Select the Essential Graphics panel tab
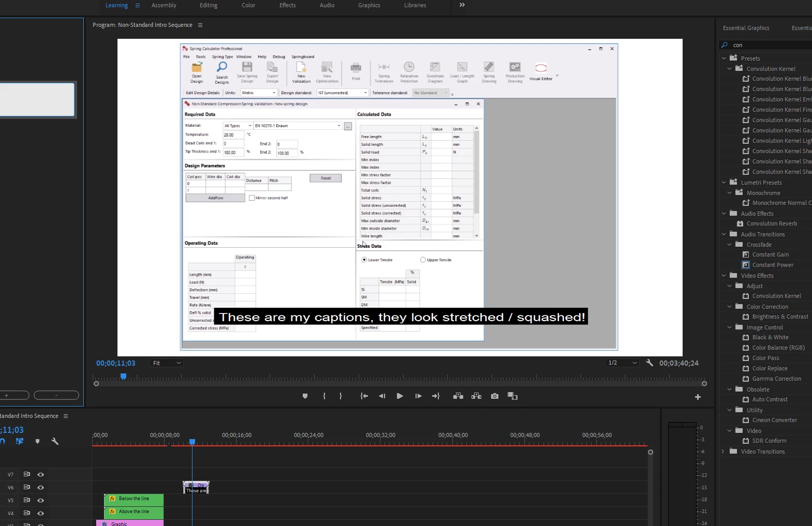The image size is (812, 526). [x=746, y=28]
